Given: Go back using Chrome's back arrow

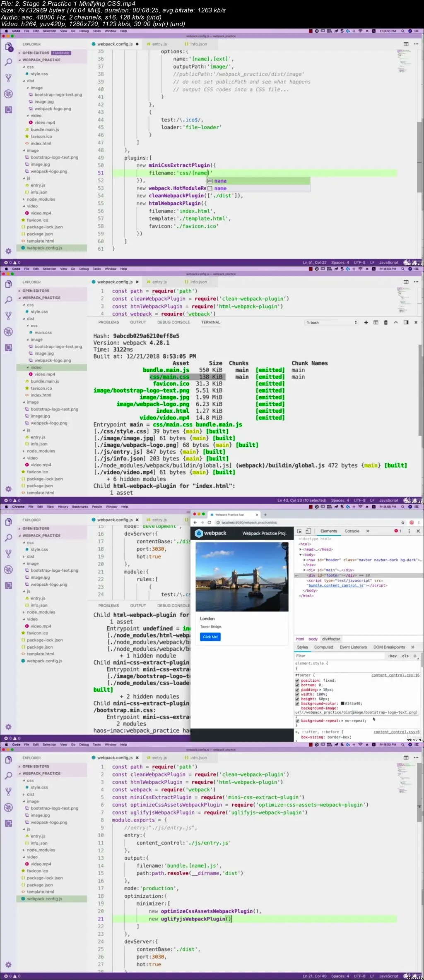Looking at the screenshot, I should tap(195, 522).
